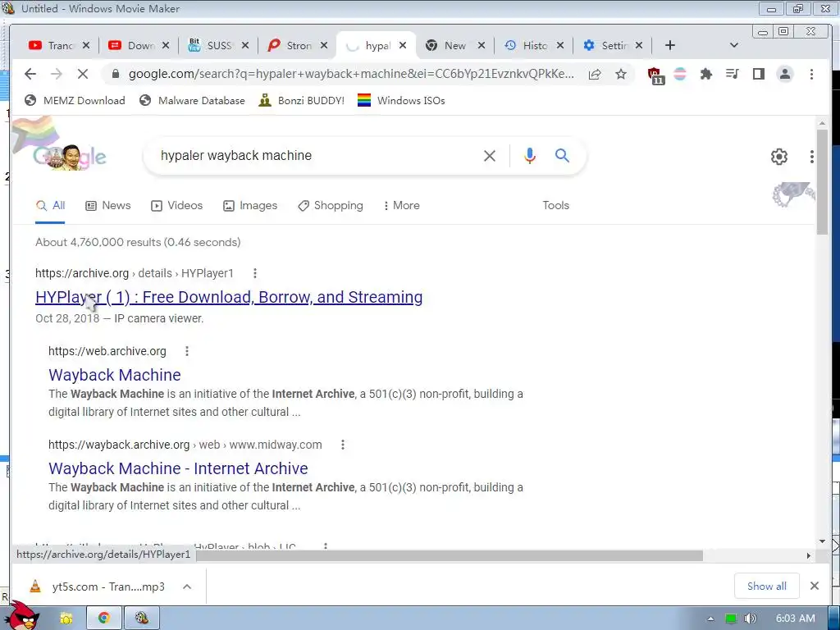Open the Bonzi BUDDY! bookmark
840x630 pixels.
301,101
